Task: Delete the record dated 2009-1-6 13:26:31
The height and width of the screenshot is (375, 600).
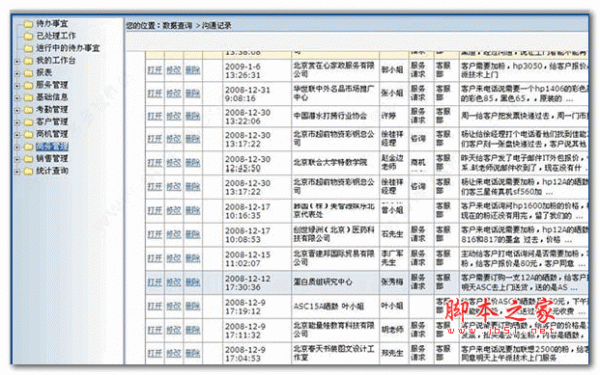Action: (193, 70)
